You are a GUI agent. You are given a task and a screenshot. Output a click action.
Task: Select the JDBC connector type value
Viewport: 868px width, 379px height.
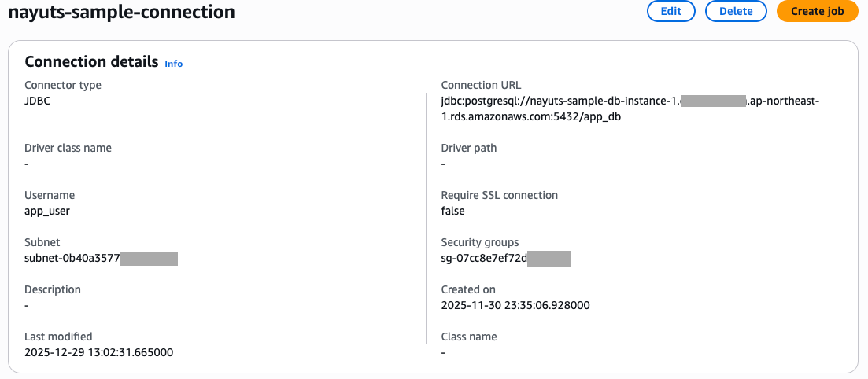(x=38, y=101)
